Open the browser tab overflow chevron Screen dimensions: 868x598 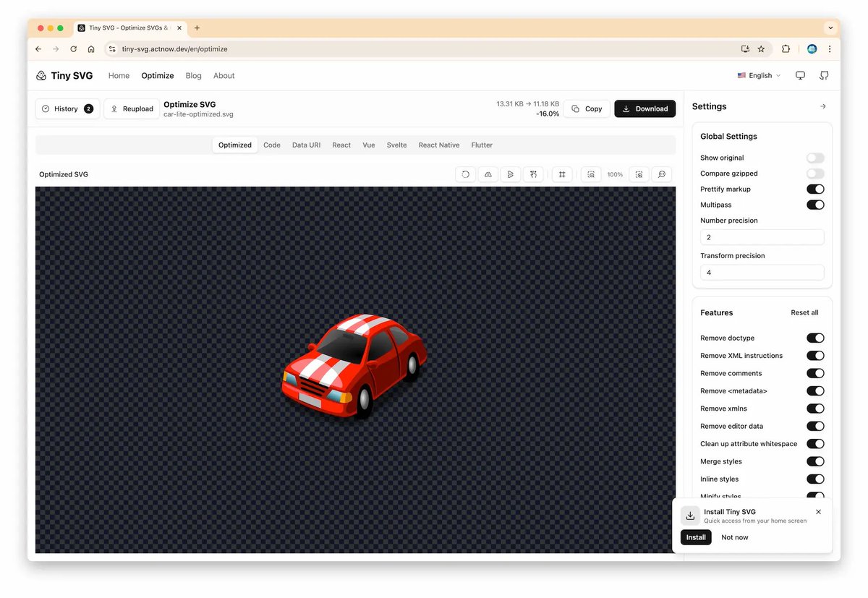[830, 27]
